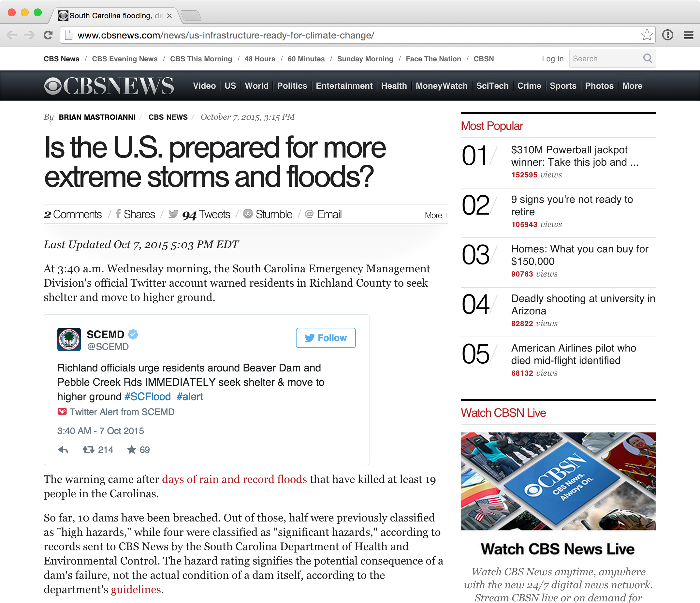
Task: Click the extension icon beside bookmark star
Action: [667, 35]
